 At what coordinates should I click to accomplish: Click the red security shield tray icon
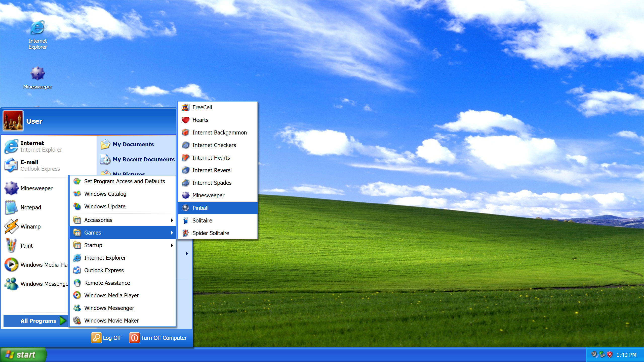(610, 355)
